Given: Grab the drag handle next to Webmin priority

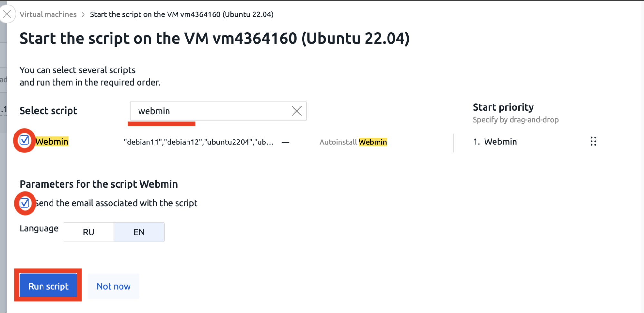Looking at the screenshot, I should point(593,142).
